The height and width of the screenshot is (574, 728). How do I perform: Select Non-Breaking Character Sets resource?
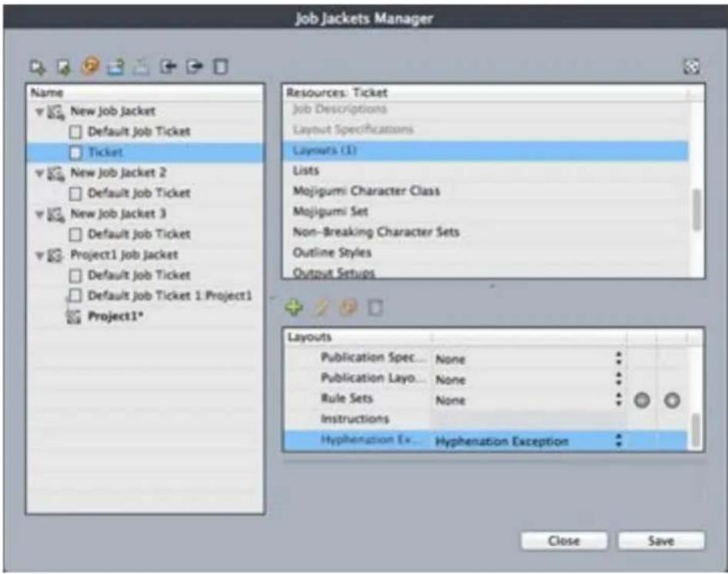(376, 232)
